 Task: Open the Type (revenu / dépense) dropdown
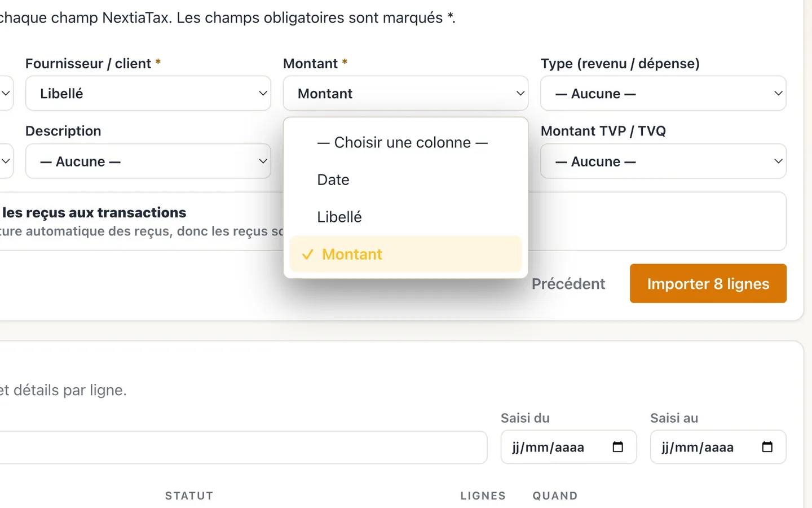click(663, 93)
